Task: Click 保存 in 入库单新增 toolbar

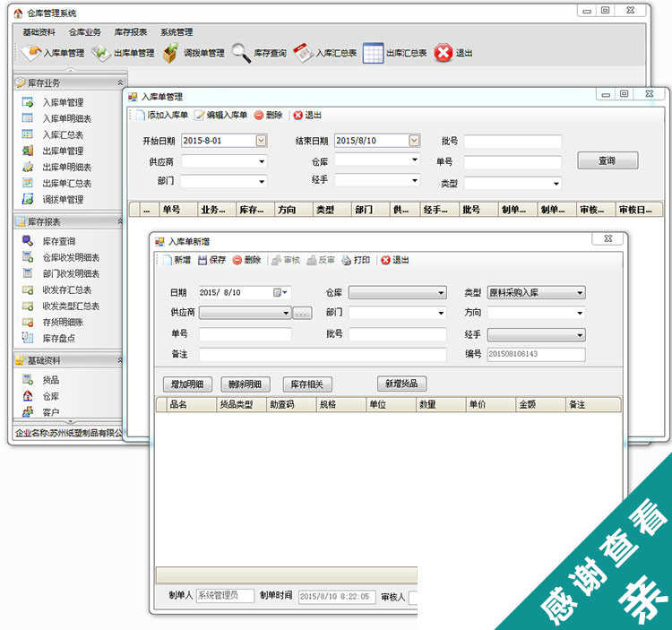Action: [211, 260]
